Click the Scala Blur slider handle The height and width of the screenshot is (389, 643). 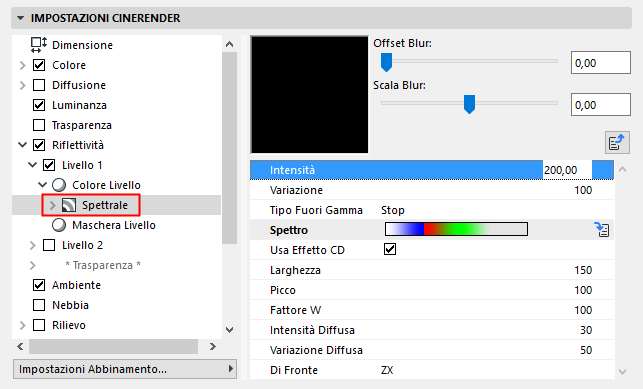(469, 104)
